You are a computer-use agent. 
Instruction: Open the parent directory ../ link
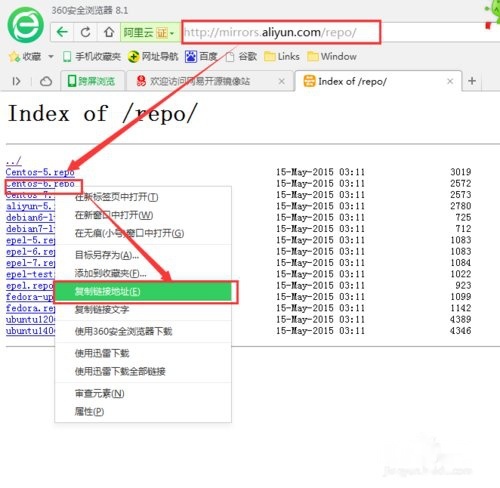coord(14,161)
